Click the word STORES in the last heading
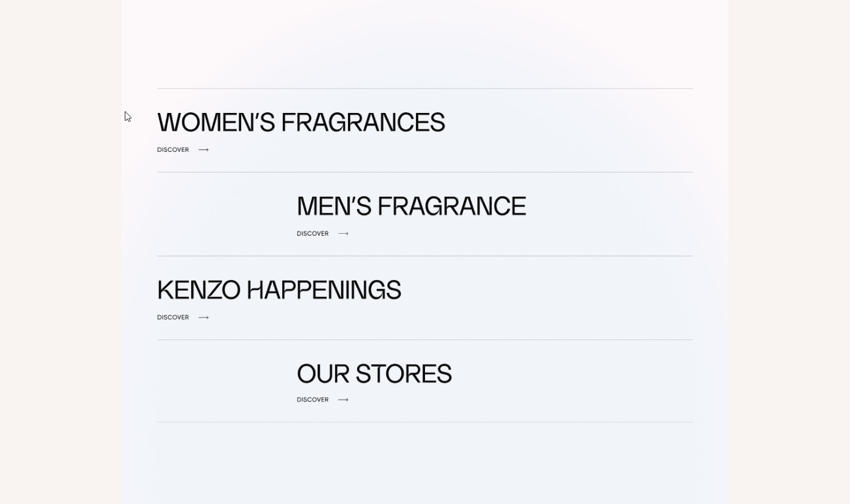This screenshot has height=504, width=850. pos(404,374)
